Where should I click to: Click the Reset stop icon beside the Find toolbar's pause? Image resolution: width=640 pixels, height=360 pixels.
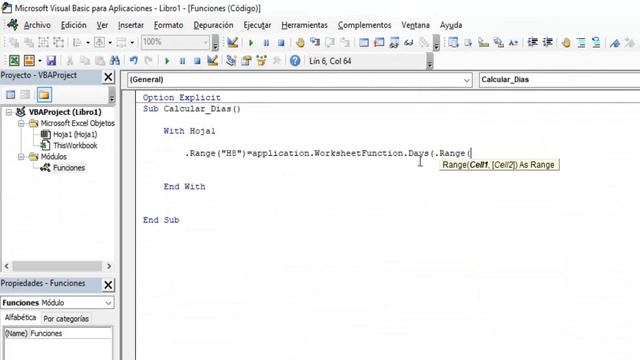[x=197, y=61]
